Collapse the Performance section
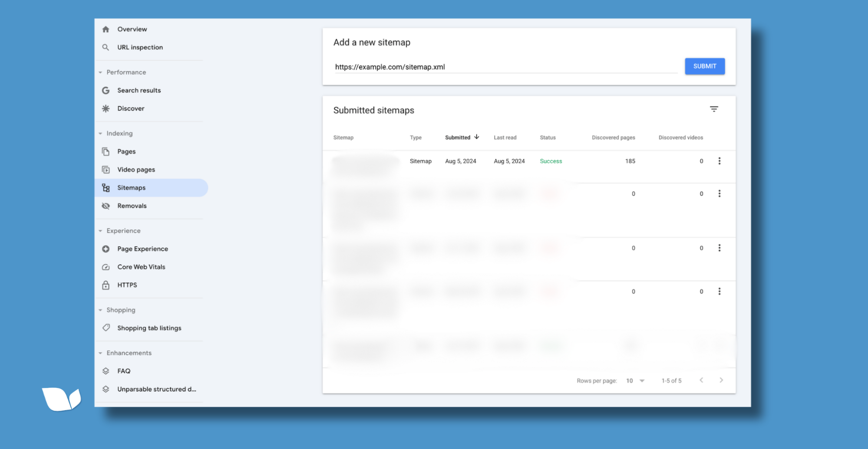Screen dimensions: 868x449 (x=100, y=72)
